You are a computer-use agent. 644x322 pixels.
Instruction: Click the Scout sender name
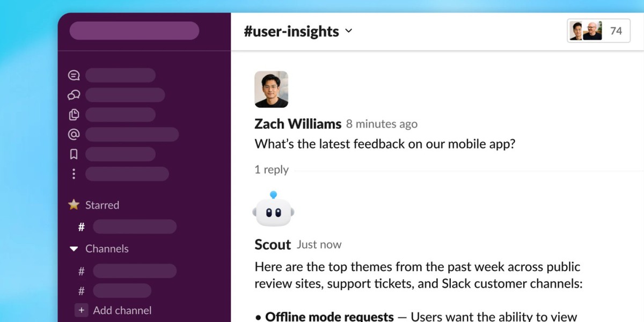(x=273, y=245)
